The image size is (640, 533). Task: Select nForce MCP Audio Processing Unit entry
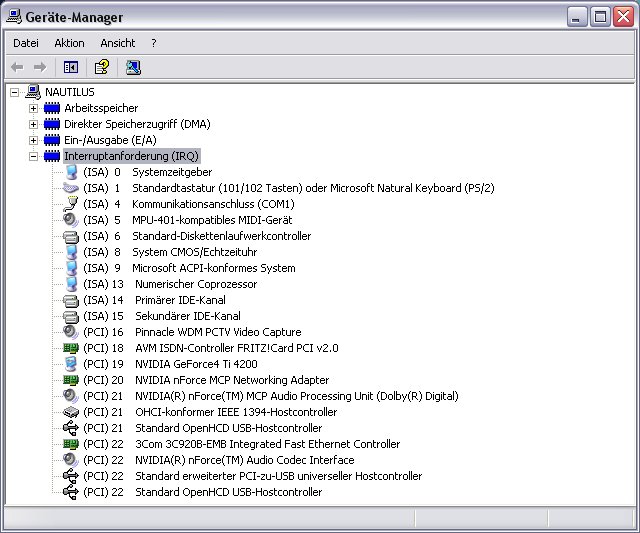pyautogui.click(x=271, y=396)
